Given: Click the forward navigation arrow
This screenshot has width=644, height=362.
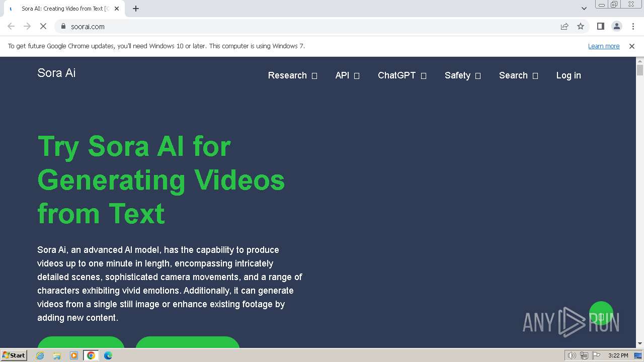Looking at the screenshot, I should (x=27, y=26).
